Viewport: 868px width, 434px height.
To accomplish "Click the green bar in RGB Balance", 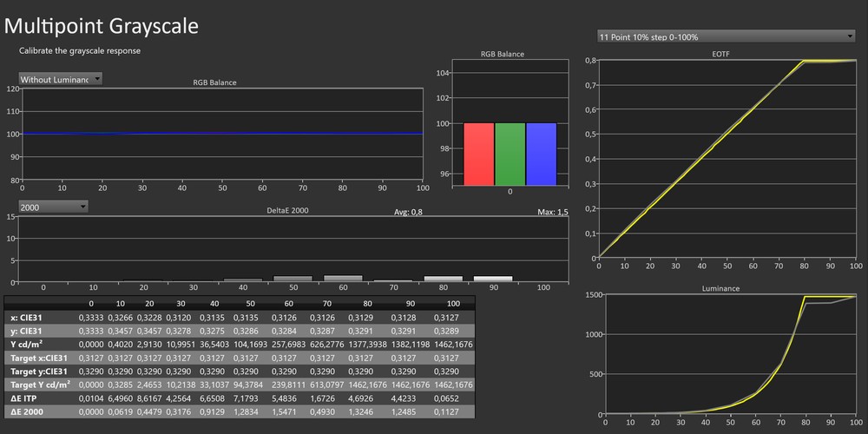I will [x=510, y=153].
